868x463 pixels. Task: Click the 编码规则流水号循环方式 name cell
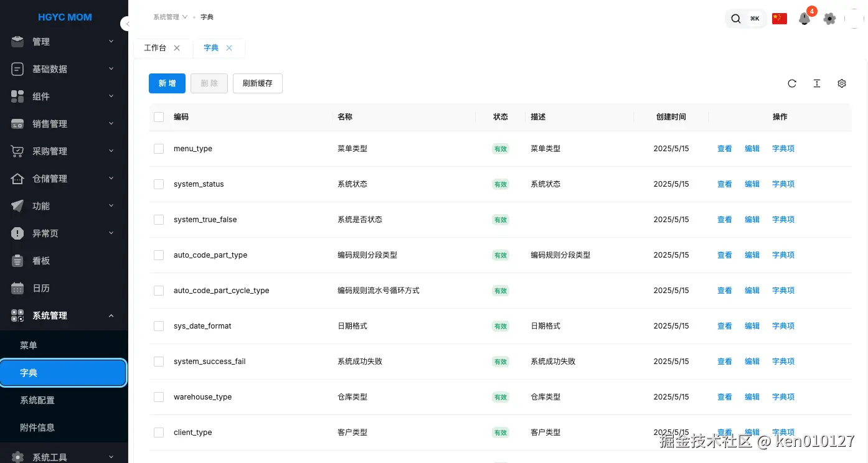click(379, 291)
